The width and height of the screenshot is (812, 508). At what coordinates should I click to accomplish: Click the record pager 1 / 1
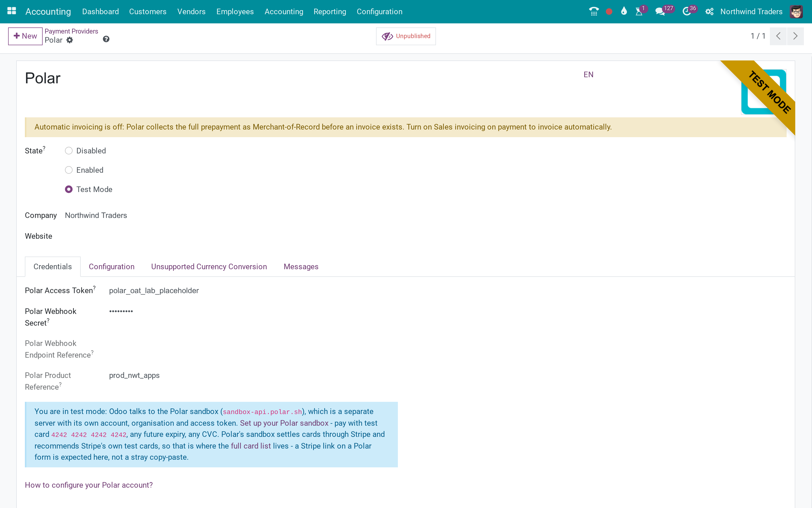coord(758,36)
